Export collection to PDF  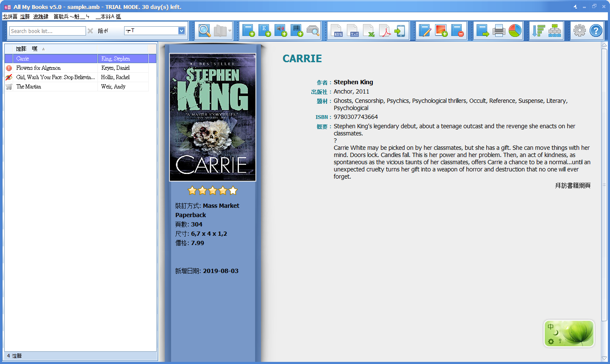[x=385, y=30]
